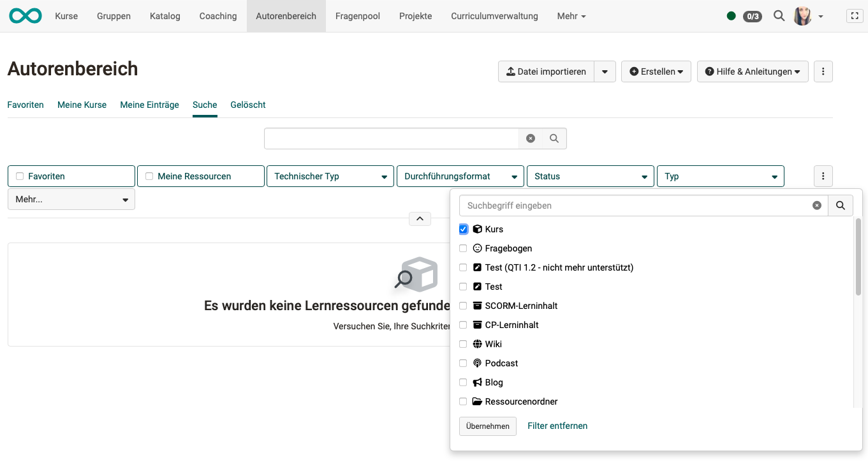Image resolution: width=868 pixels, height=471 pixels.
Task: Click the OpenOlat infinity logo
Action: coord(25,15)
